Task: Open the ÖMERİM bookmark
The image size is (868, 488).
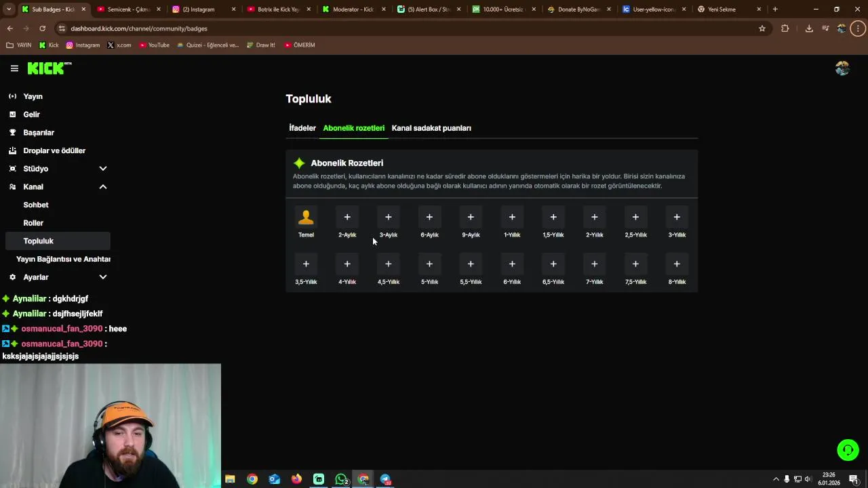Action: [x=300, y=45]
